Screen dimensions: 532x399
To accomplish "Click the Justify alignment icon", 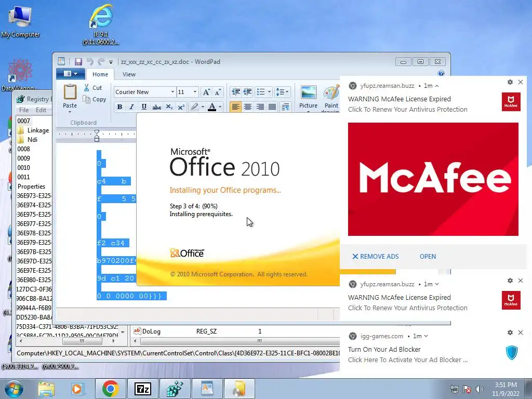I will point(272,107).
